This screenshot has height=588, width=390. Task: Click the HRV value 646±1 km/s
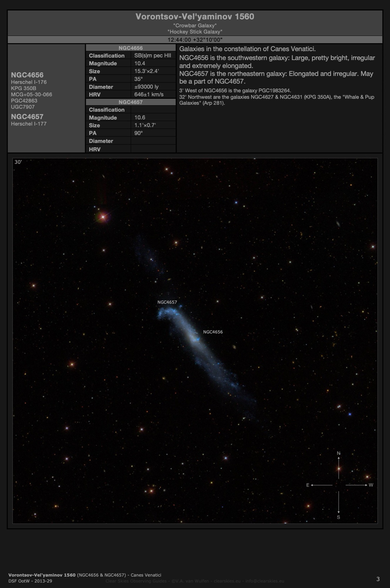click(x=149, y=94)
